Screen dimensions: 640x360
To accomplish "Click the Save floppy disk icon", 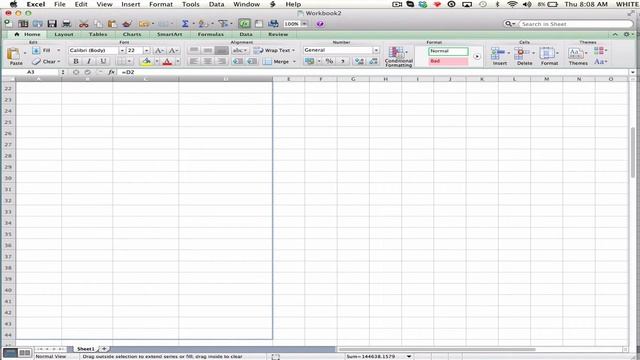I will click(52, 24).
